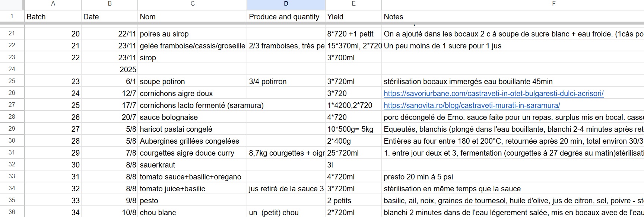
Task: Select the 'Notes' header cell
Action: (x=513, y=17)
